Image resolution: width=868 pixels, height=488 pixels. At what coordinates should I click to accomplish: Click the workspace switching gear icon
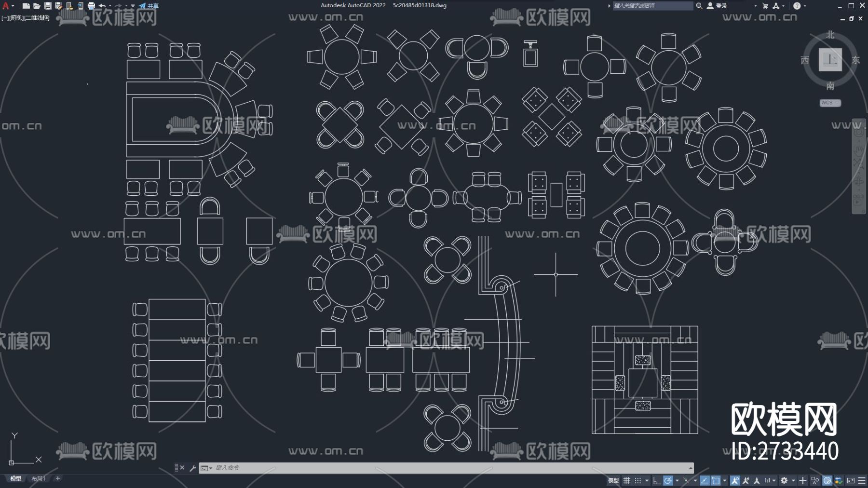click(x=784, y=480)
